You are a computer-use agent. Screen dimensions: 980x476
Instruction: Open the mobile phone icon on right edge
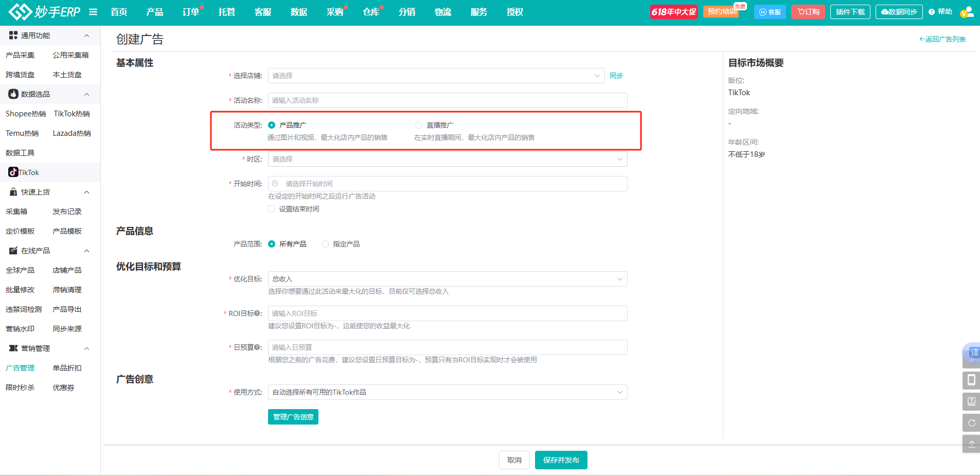971,380
